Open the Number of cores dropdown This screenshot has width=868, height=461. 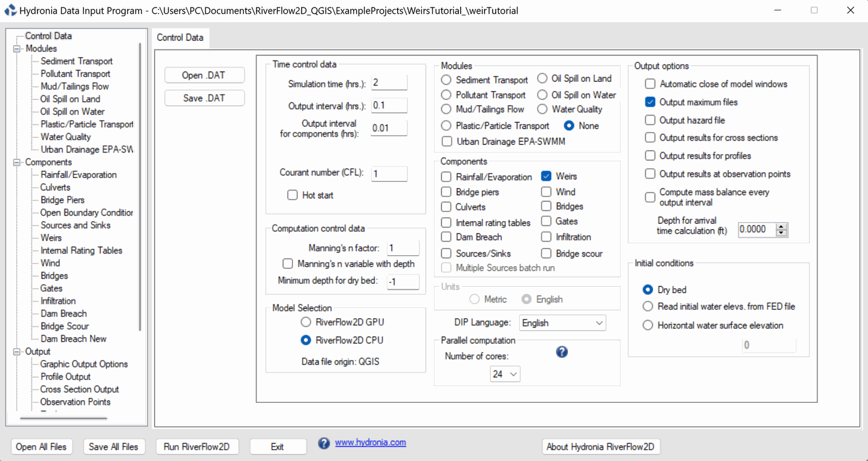click(x=505, y=374)
